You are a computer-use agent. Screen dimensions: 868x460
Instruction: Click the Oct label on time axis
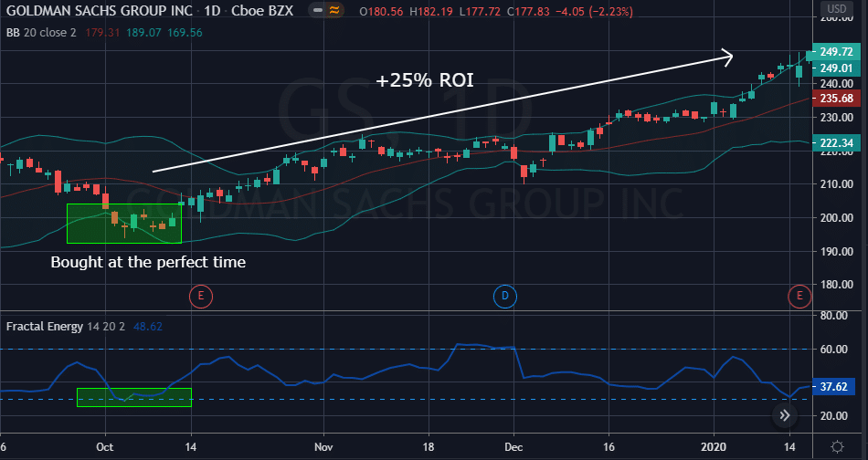click(x=105, y=446)
